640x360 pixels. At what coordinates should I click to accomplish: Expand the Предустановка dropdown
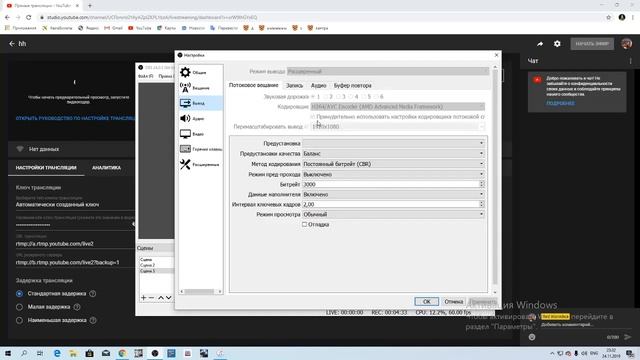393,143
